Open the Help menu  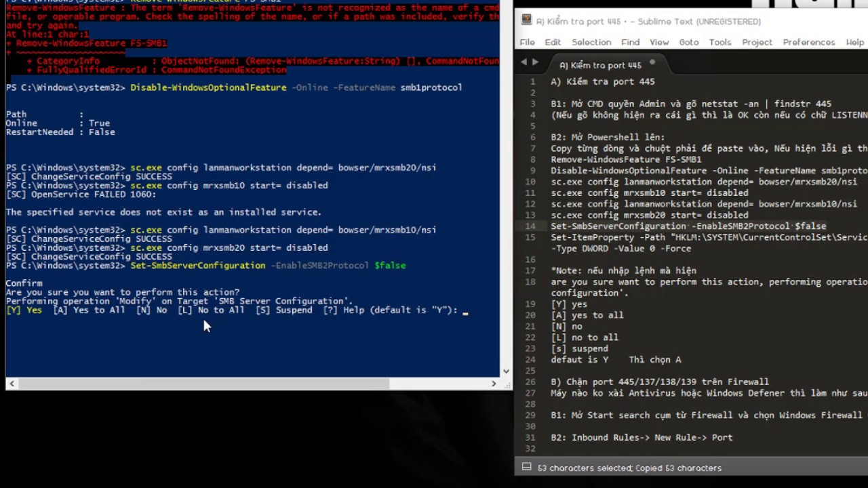855,42
